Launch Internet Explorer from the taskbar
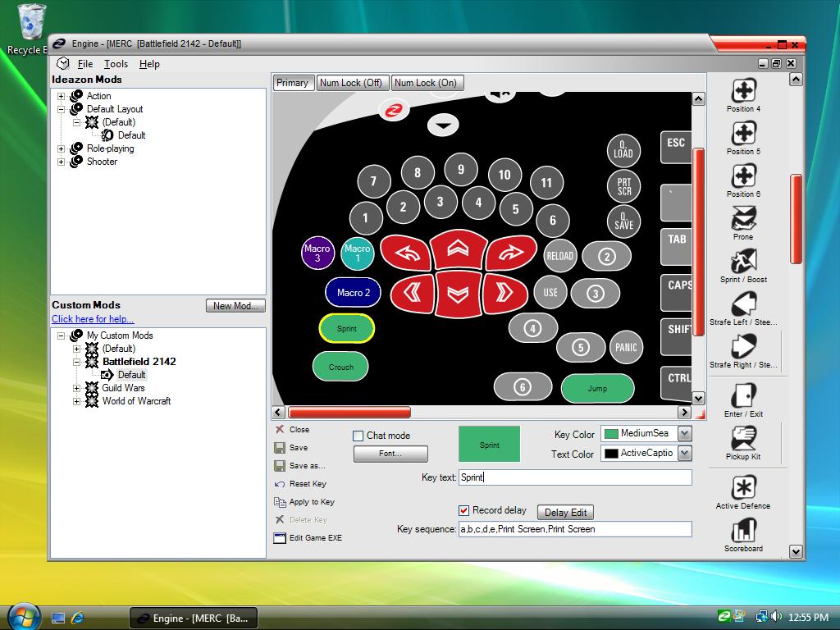Image resolution: width=840 pixels, height=630 pixels. pyautogui.click(x=78, y=618)
